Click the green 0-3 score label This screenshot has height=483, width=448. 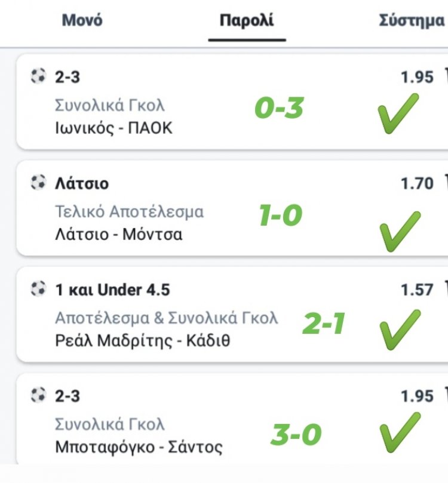(x=279, y=108)
